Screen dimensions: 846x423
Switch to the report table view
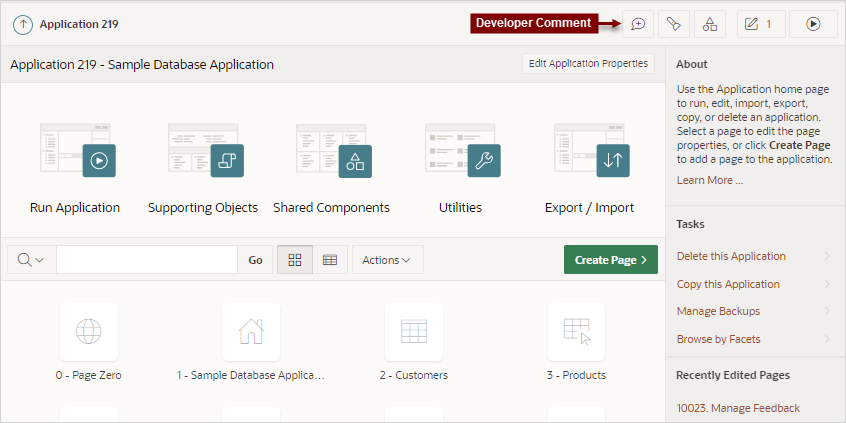(x=330, y=260)
